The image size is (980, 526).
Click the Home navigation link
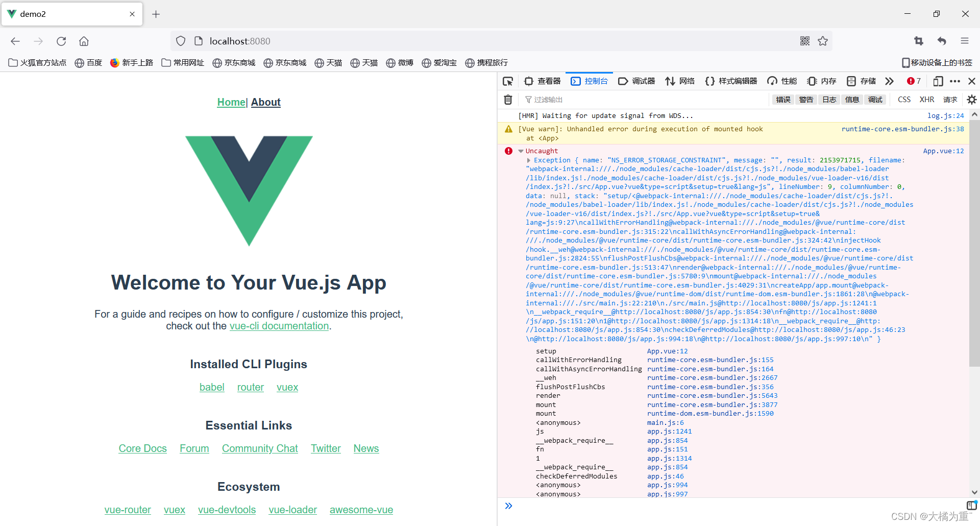coord(231,102)
